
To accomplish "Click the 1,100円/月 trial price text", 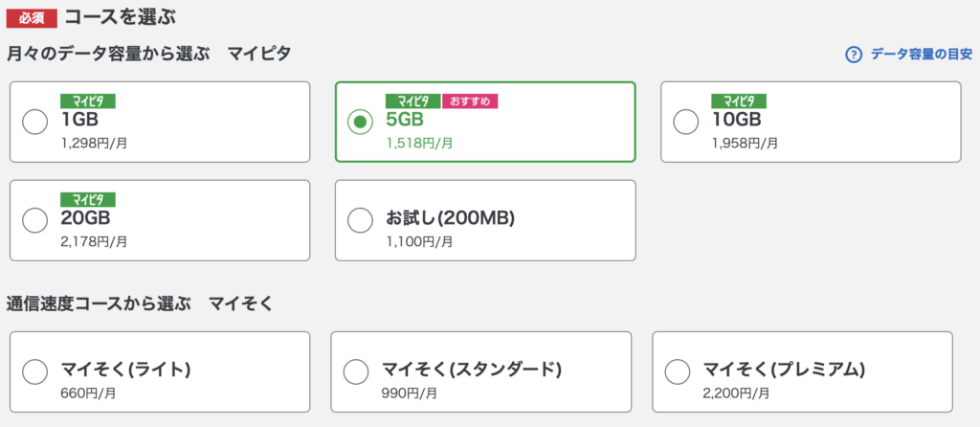I will 419,241.
